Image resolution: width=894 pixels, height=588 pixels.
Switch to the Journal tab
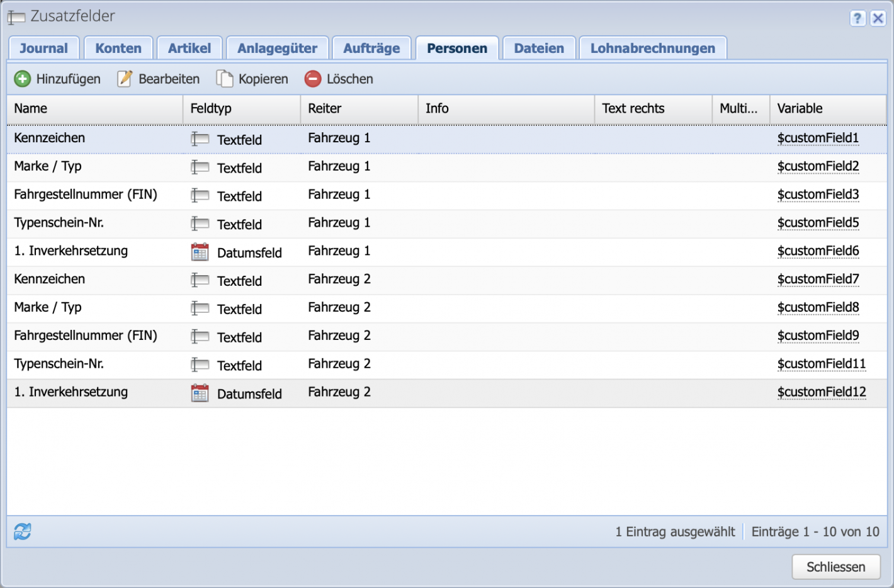pyautogui.click(x=43, y=47)
